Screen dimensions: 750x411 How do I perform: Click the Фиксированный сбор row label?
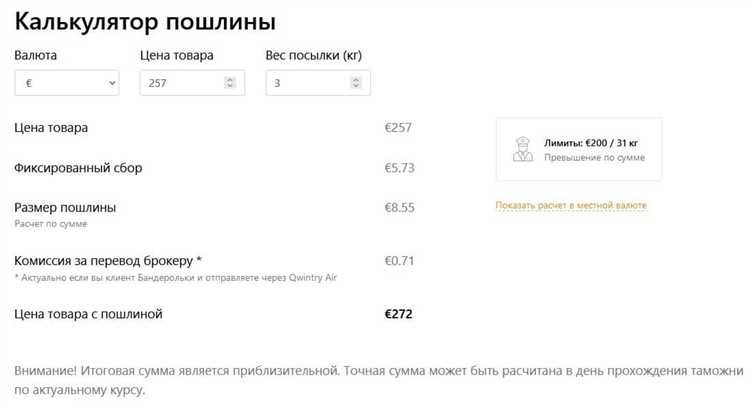78,168
